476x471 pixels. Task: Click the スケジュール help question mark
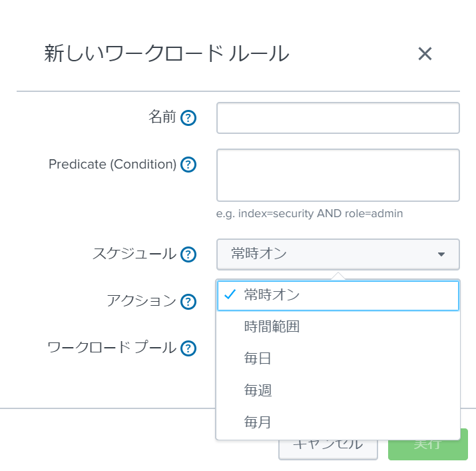pyautogui.click(x=188, y=254)
